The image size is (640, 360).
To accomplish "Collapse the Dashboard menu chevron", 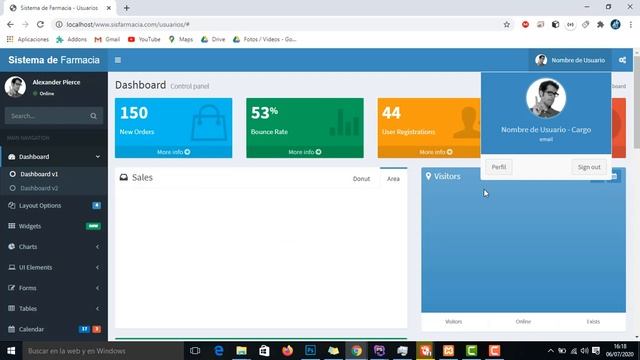I will 98,157.
